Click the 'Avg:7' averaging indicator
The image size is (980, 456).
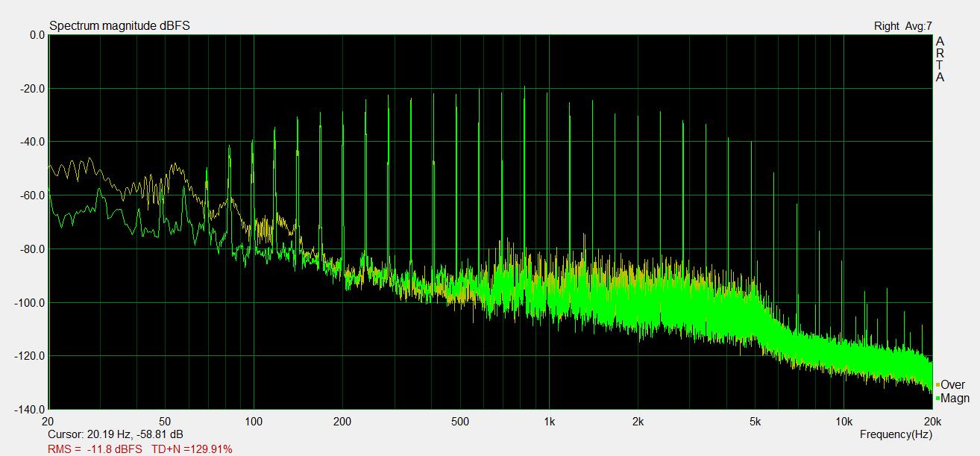pyautogui.click(x=919, y=26)
